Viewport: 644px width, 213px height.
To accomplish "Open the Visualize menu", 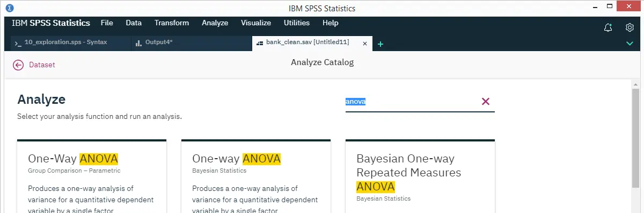I will (256, 23).
